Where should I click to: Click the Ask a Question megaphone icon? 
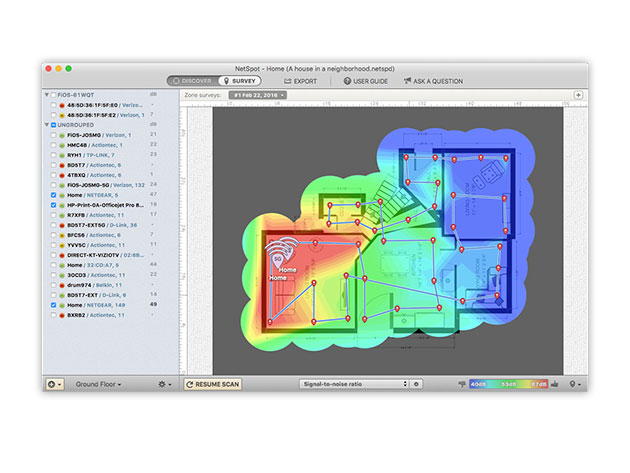pos(408,80)
